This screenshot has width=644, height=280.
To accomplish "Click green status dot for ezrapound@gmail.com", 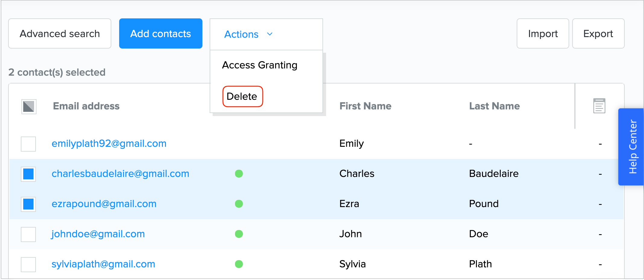I will (239, 204).
